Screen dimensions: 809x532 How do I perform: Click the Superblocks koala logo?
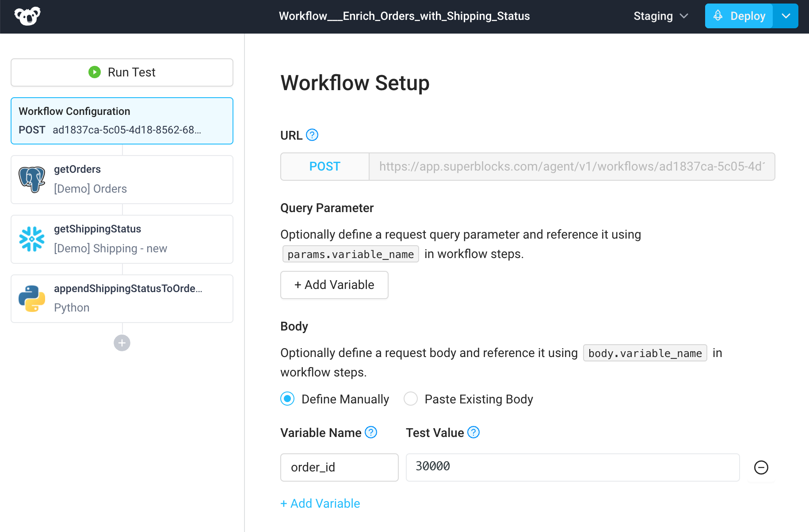click(27, 16)
